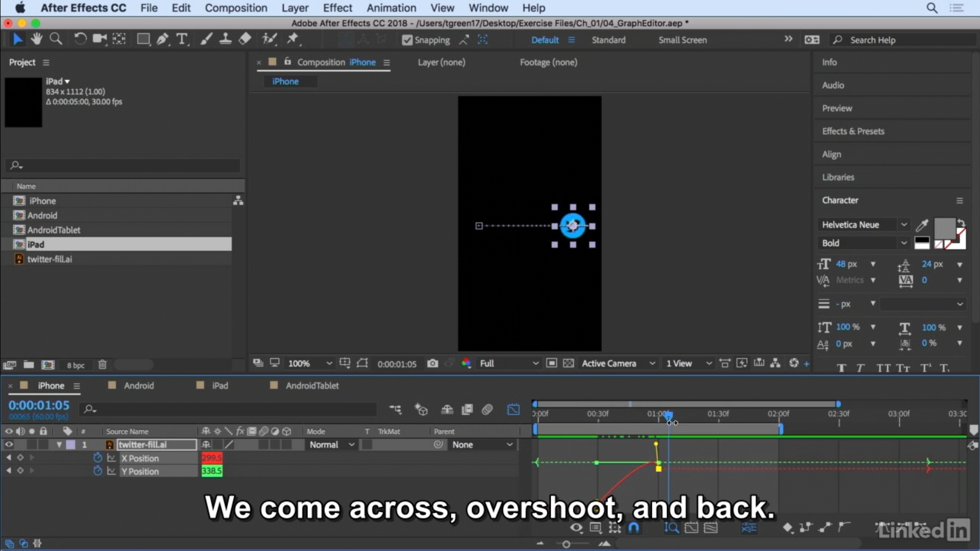This screenshot has width=980, height=551.
Task: Open the Normal blend mode dropdown
Action: click(332, 444)
